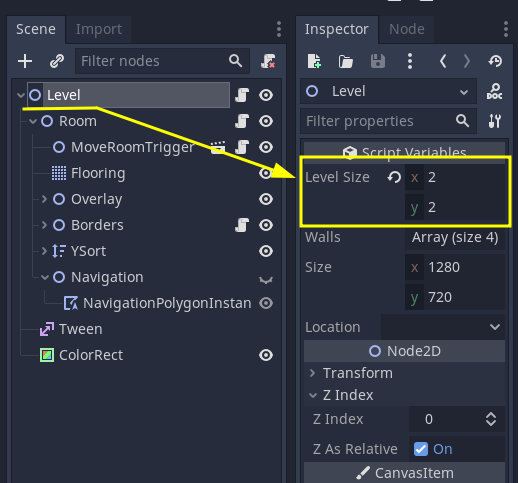Viewport: 518px width, 483px height.
Task: Add a new child node with the plus icon
Action: click(x=25, y=61)
